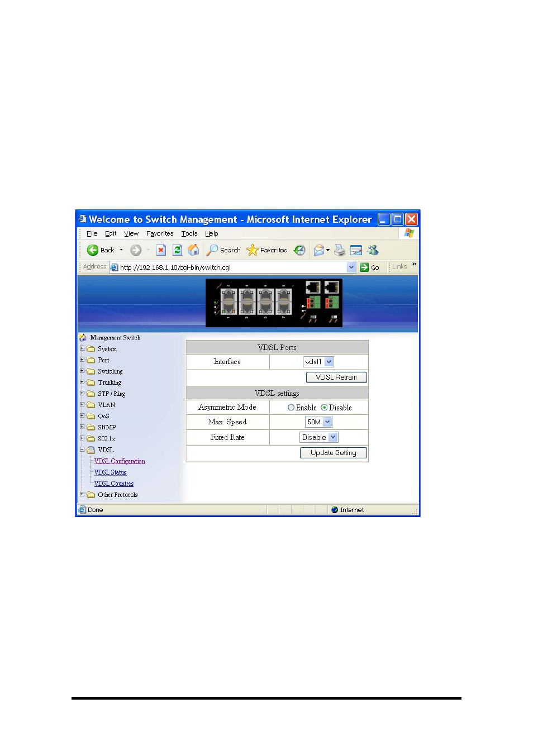The width and height of the screenshot is (533, 756).
Task: Go to the Home page icon
Action: coord(193,250)
